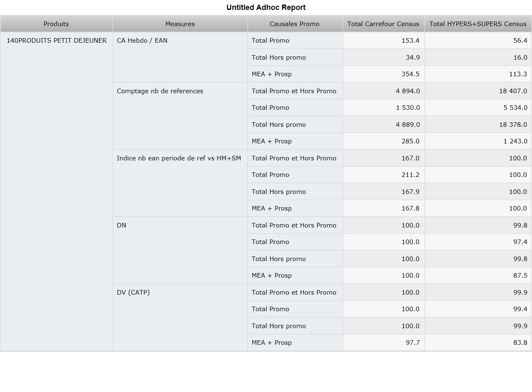Click Total Promo et Hors Promo under DV (CATP)
This screenshot has width=532, height=392.
[x=295, y=292]
